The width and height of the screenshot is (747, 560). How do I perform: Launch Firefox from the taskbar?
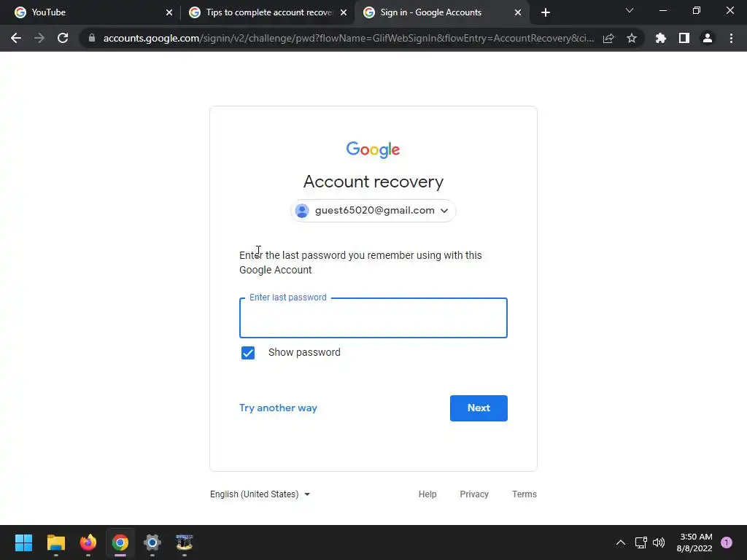88,542
